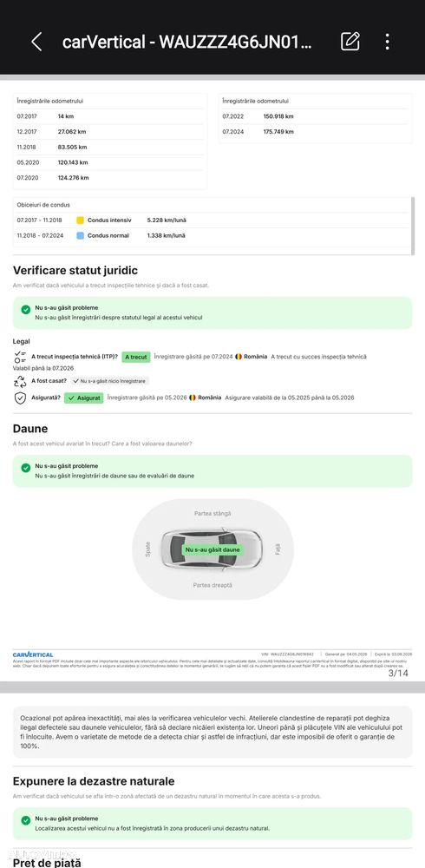Tap the document title carVertical - WAUZZZ4G6JN01

[x=187, y=42]
